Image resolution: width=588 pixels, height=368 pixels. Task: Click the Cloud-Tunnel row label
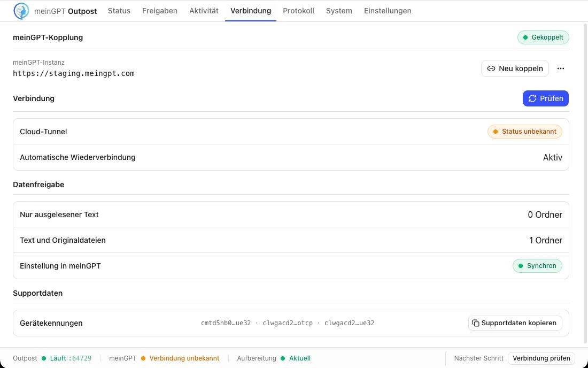click(x=43, y=132)
